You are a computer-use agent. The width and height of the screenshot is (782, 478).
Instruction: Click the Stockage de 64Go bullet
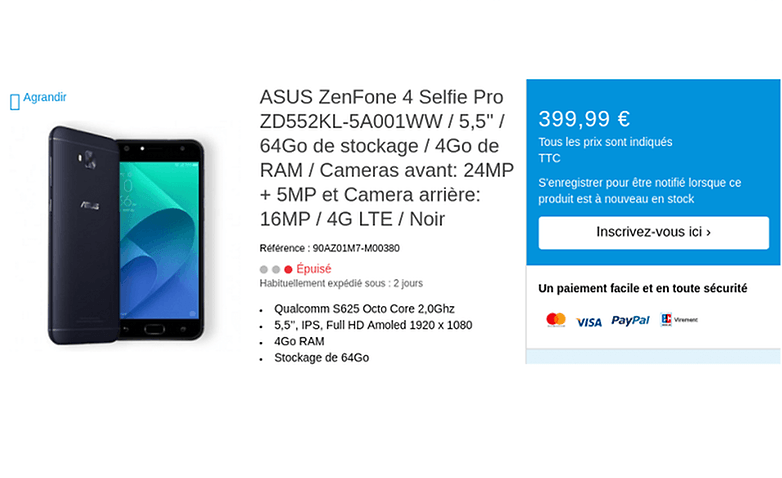coord(321,357)
